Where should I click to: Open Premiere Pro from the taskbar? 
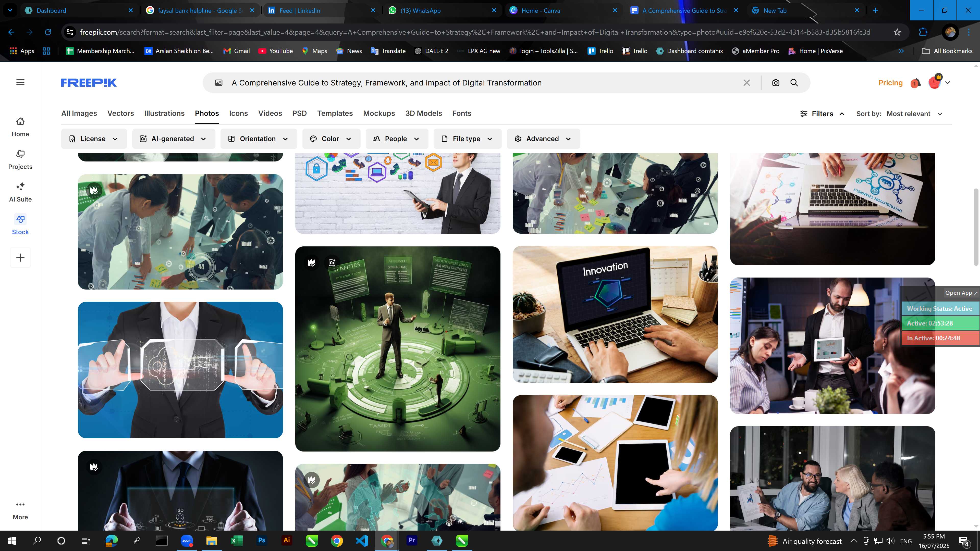412,540
